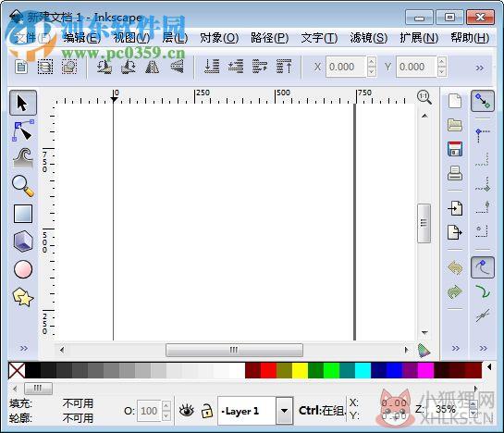Select the Star polygon tool
This screenshot has height=433, width=504.
23,297
